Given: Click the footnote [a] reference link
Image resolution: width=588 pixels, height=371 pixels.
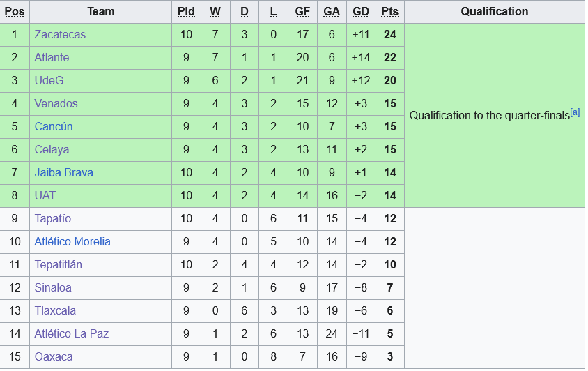Looking at the screenshot, I should coord(575,112).
